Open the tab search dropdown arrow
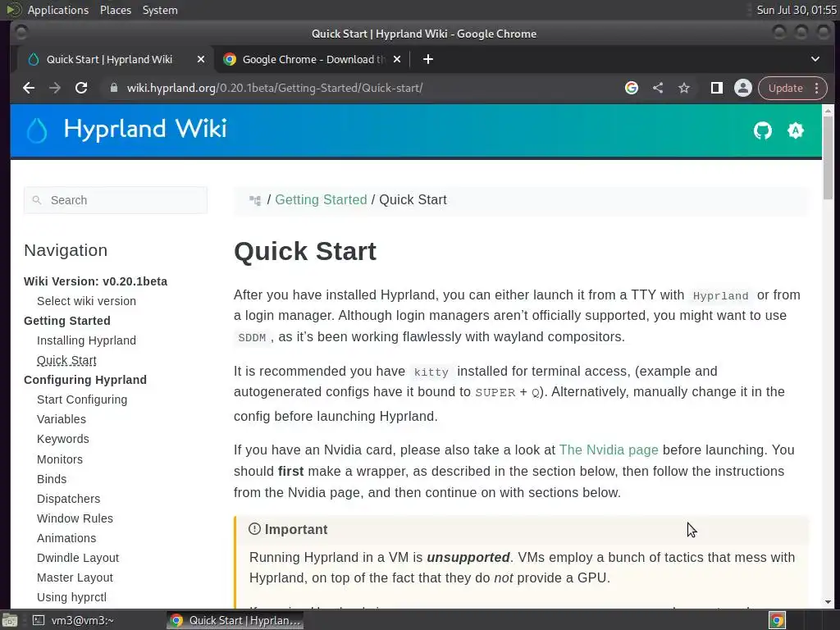This screenshot has width=840, height=630. 815,59
